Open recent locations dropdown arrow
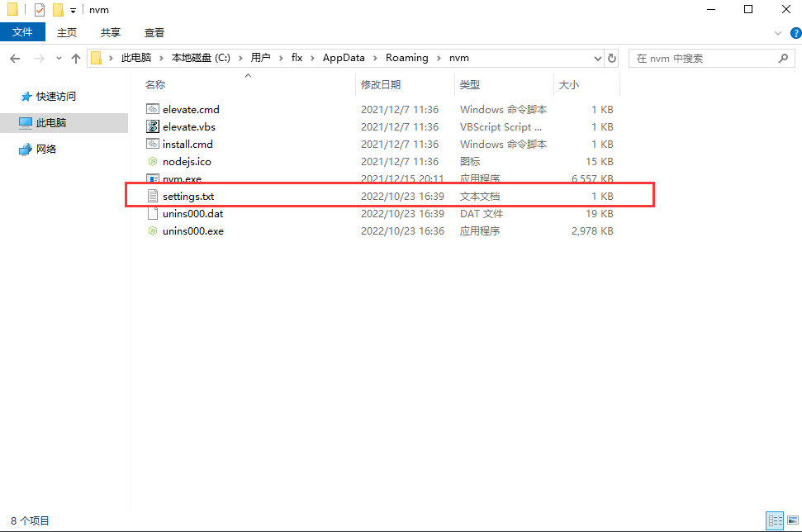The width and height of the screenshot is (802, 532). coord(59,59)
